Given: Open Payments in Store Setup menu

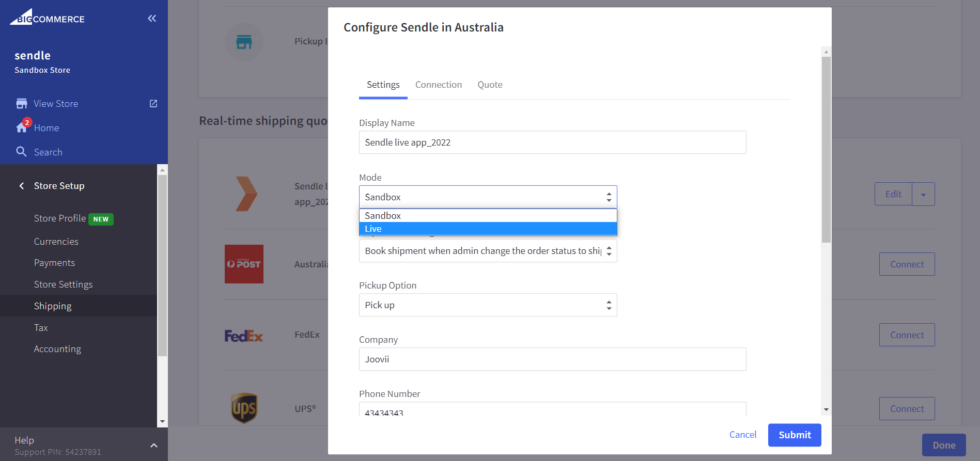Looking at the screenshot, I should coord(54,263).
